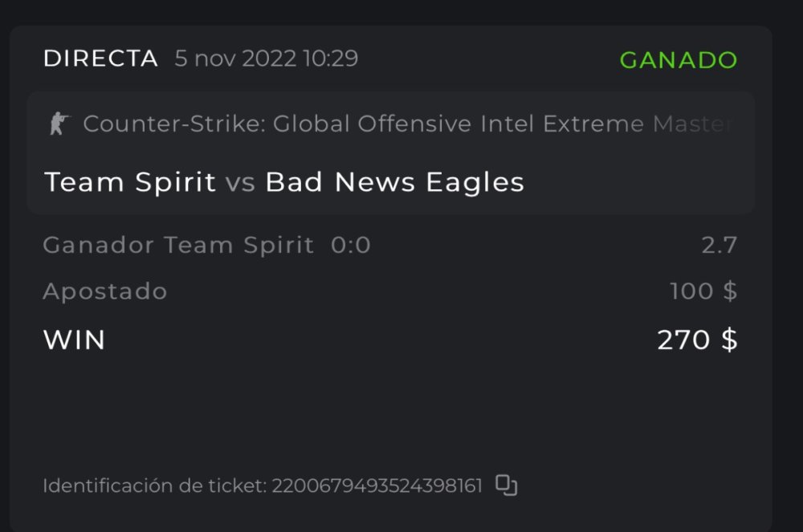Click the 100 $ stake amount

(x=703, y=291)
